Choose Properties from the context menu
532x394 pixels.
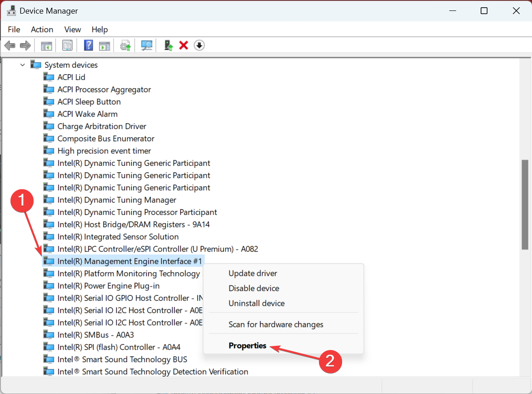283,345
